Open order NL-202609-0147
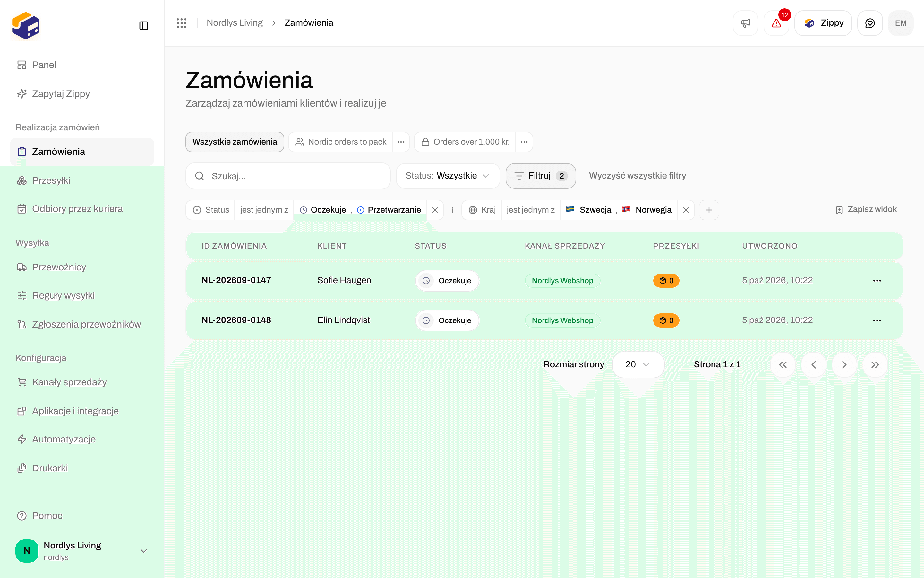This screenshot has width=924, height=578. [x=236, y=280]
